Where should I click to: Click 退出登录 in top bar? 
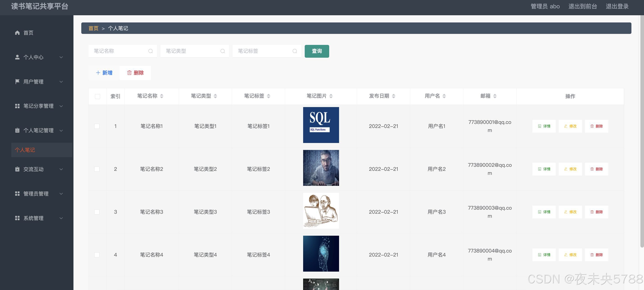pyautogui.click(x=617, y=6)
